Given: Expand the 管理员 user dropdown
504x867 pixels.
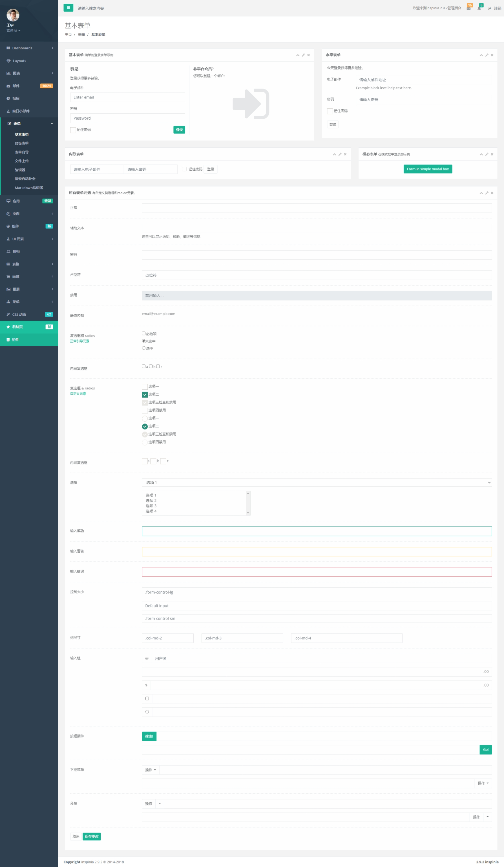Looking at the screenshot, I should (14, 31).
